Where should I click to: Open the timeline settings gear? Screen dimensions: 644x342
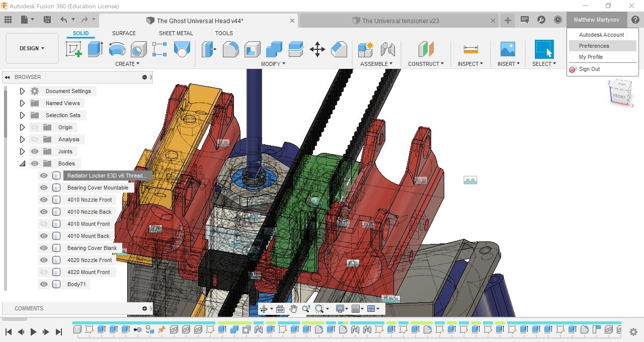pyautogui.click(x=633, y=332)
